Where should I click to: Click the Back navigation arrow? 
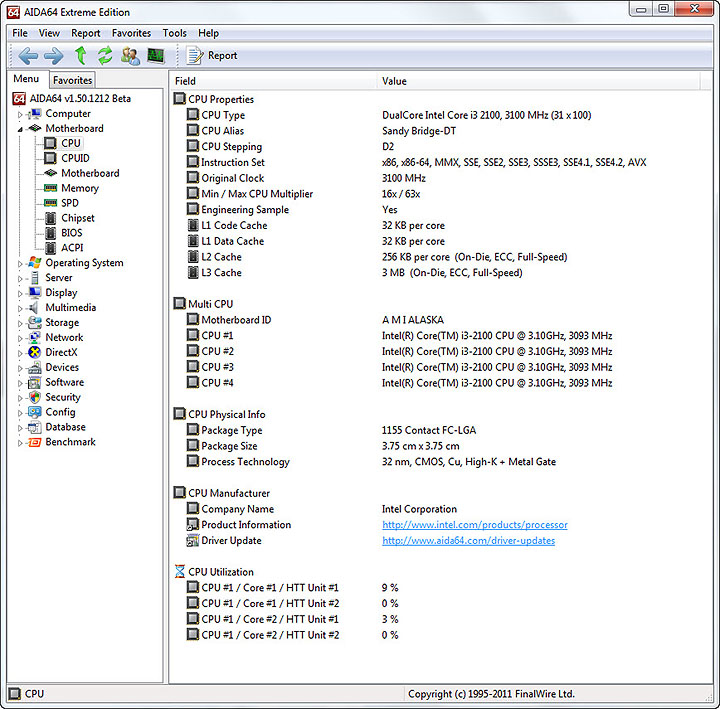(x=28, y=56)
